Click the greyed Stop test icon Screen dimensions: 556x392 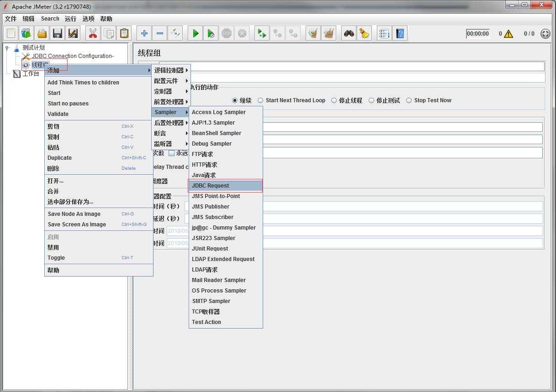click(226, 33)
